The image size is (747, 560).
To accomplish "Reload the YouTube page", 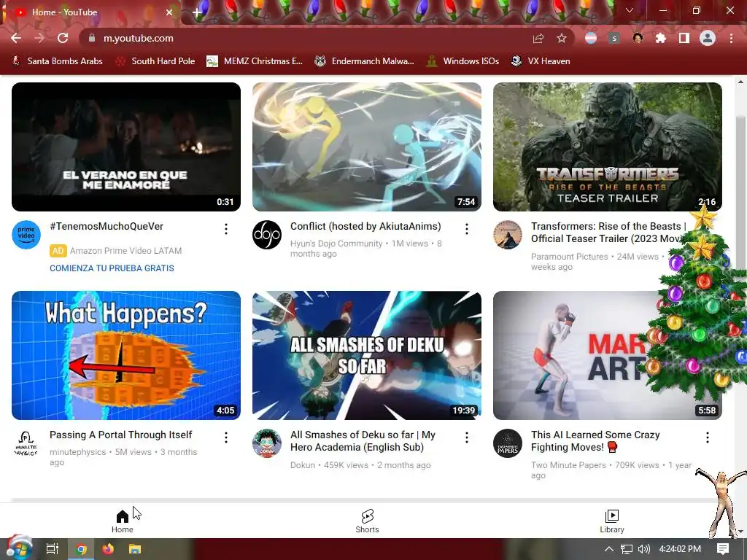I will 63,38.
